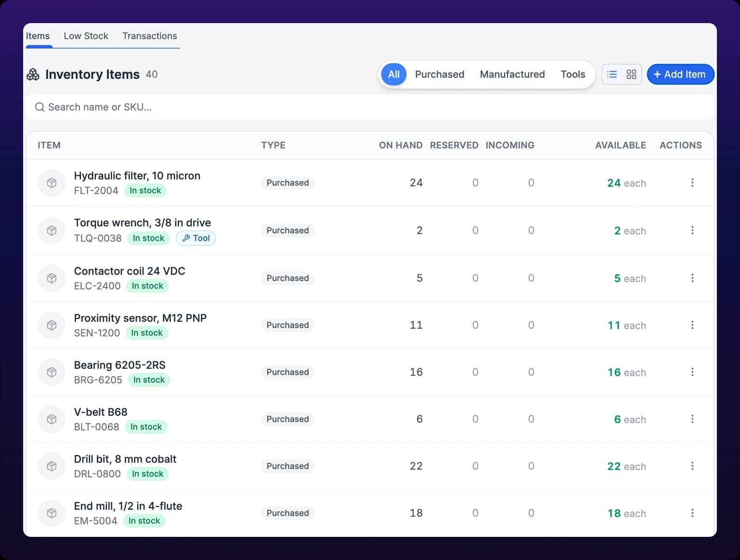740x560 pixels.
Task: Click the box icon beside Drill bit
Action: [52, 466]
